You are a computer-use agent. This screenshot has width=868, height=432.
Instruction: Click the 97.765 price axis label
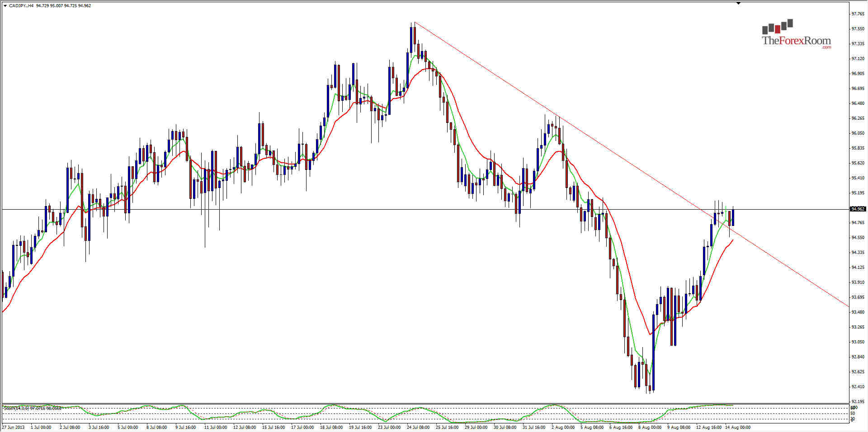pyautogui.click(x=858, y=14)
